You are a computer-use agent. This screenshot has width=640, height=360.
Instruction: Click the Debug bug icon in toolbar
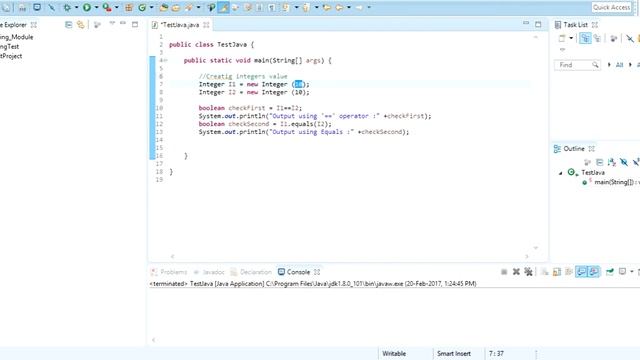point(67,7)
